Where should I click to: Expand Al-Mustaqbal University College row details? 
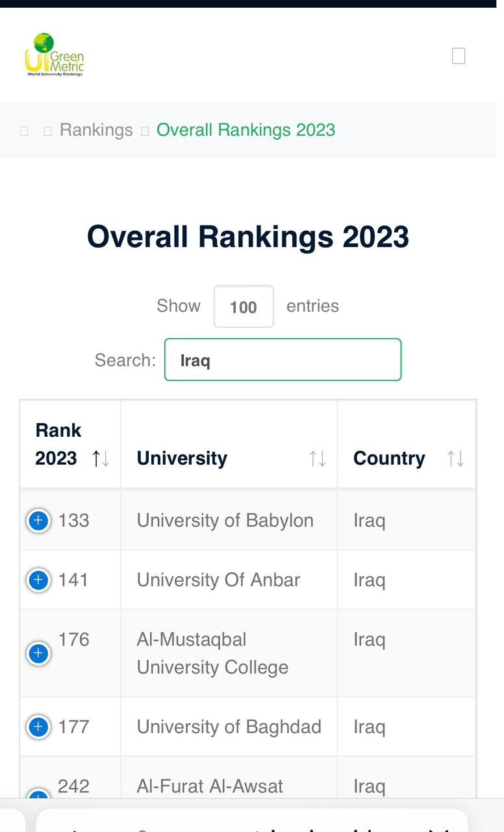[38, 653]
